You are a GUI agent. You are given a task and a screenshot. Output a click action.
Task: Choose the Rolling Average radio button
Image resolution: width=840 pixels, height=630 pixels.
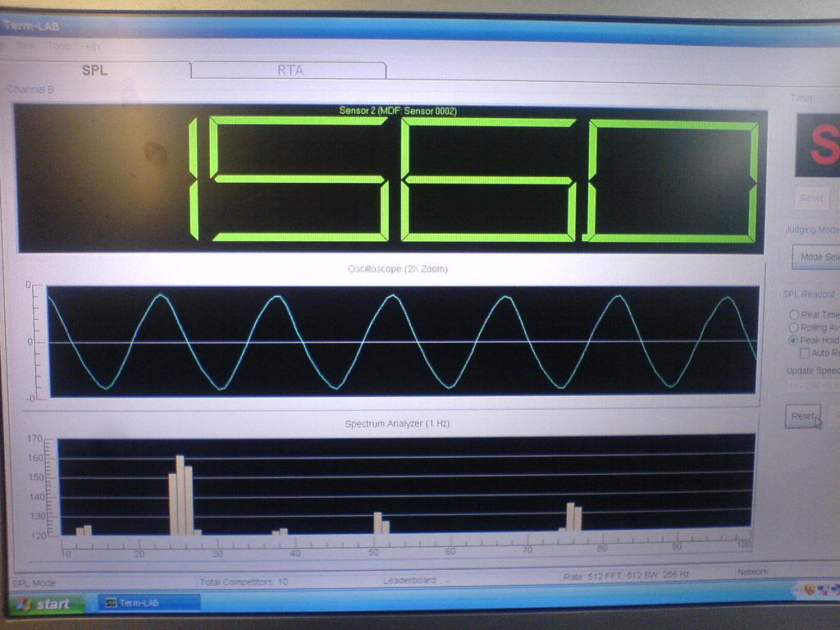click(793, 327)
